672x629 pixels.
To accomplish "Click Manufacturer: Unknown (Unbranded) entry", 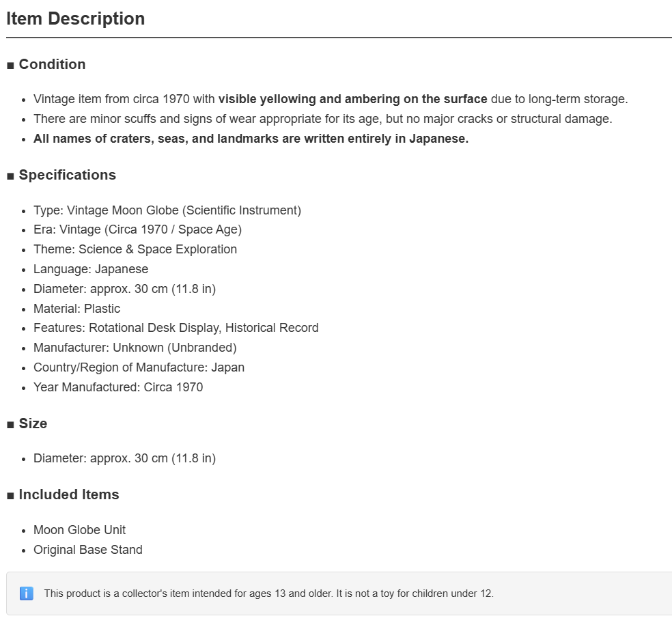I will pyautogui.click(x=135, y=348).
